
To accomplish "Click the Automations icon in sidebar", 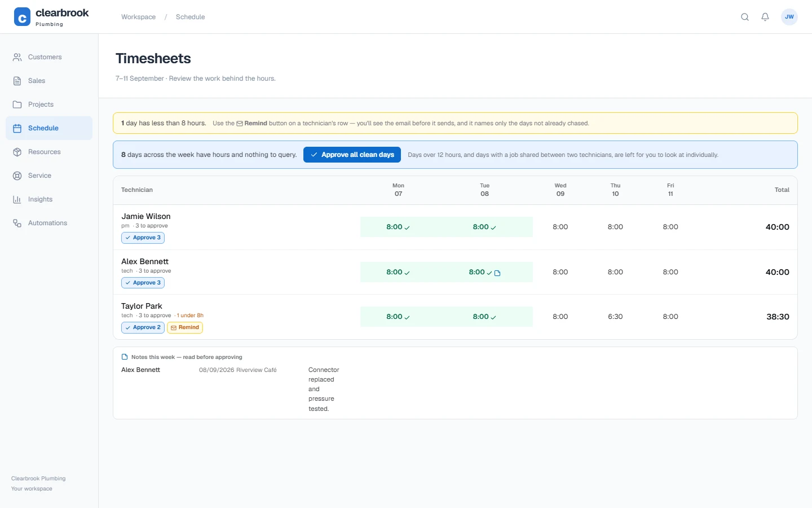I will click(x=17, y=223).
